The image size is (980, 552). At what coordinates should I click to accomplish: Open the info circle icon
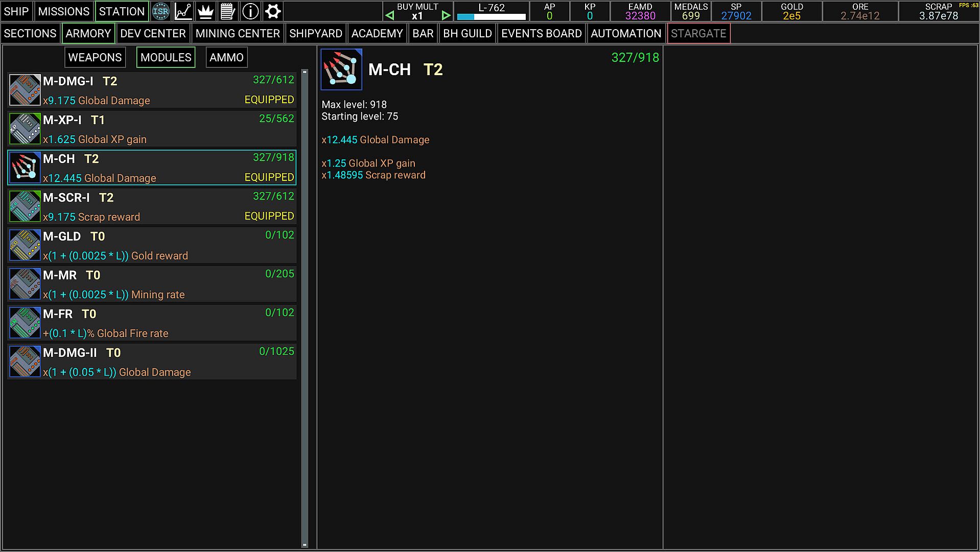tap(250, 11)
